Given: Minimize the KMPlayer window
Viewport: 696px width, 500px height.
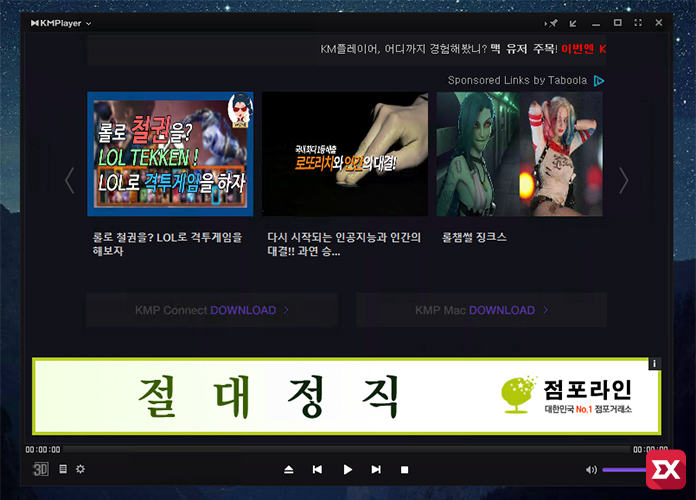Looking at the screenshot, I should pos(596,24).
